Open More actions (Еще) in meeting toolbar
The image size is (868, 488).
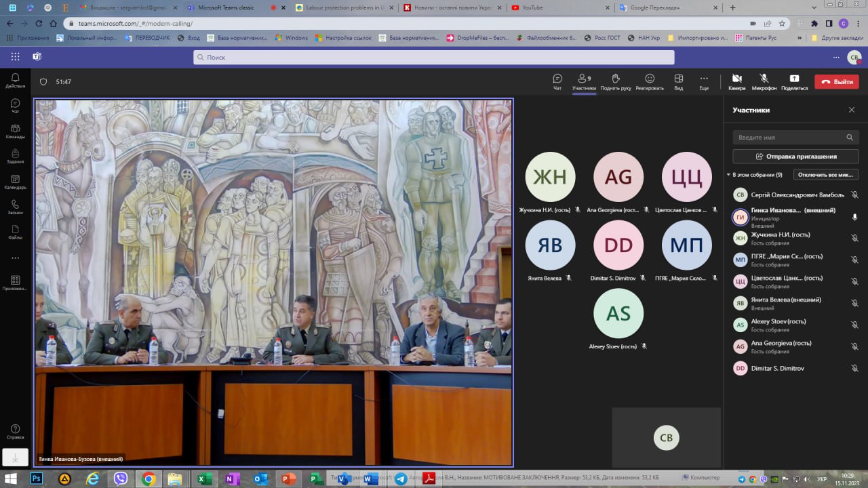coord(704,81)
